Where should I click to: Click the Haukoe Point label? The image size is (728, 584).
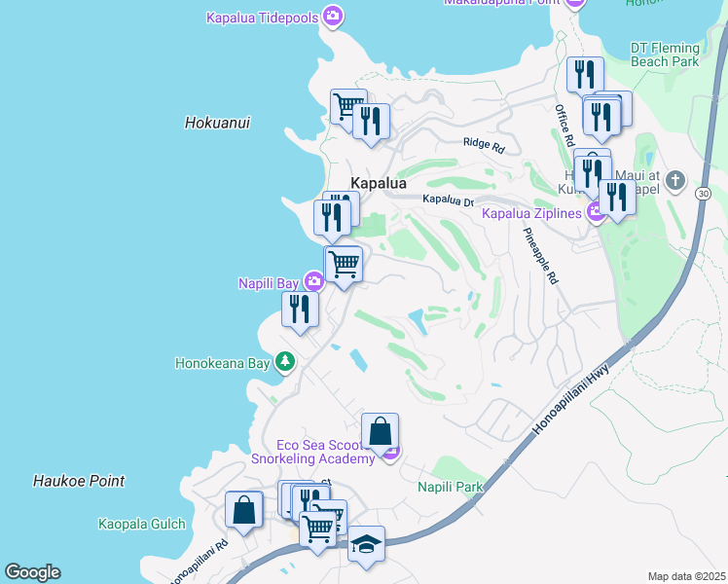tap(79, 481)
